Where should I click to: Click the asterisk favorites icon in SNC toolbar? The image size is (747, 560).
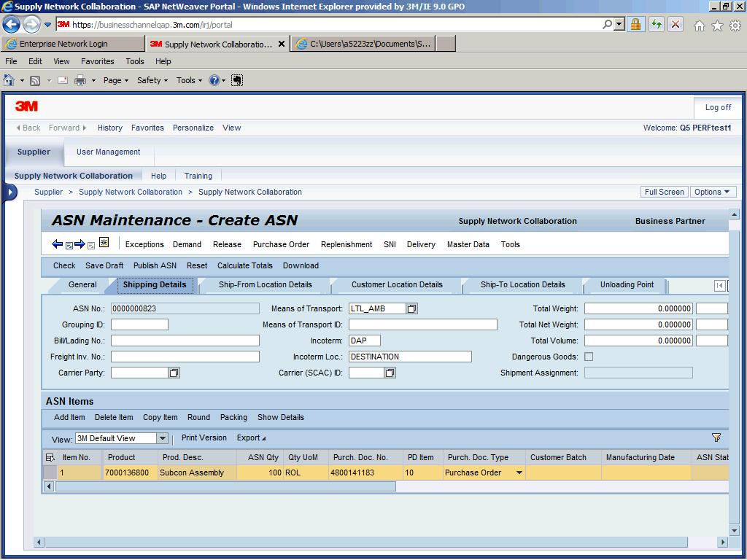[x=104, y=242]
